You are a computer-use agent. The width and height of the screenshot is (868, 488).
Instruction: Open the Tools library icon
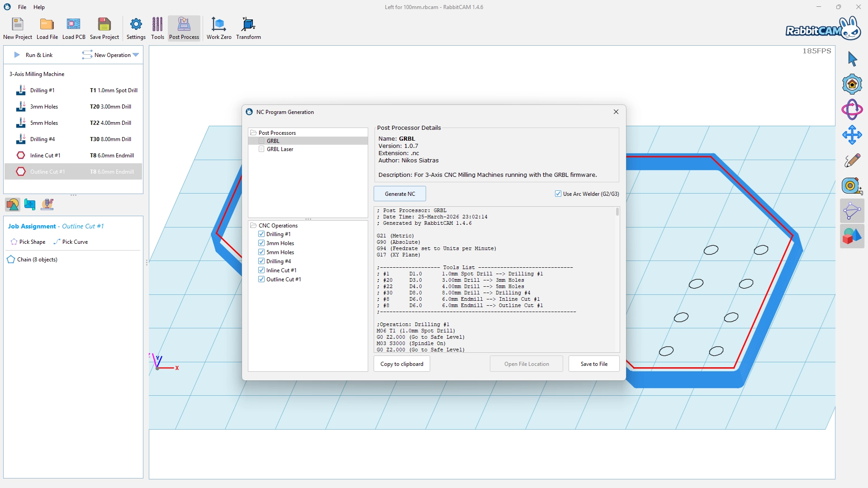click(157, 29)
